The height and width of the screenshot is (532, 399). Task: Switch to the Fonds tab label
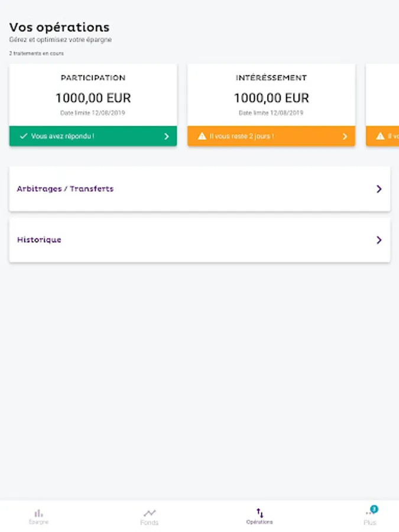click(x=150, y=523)
